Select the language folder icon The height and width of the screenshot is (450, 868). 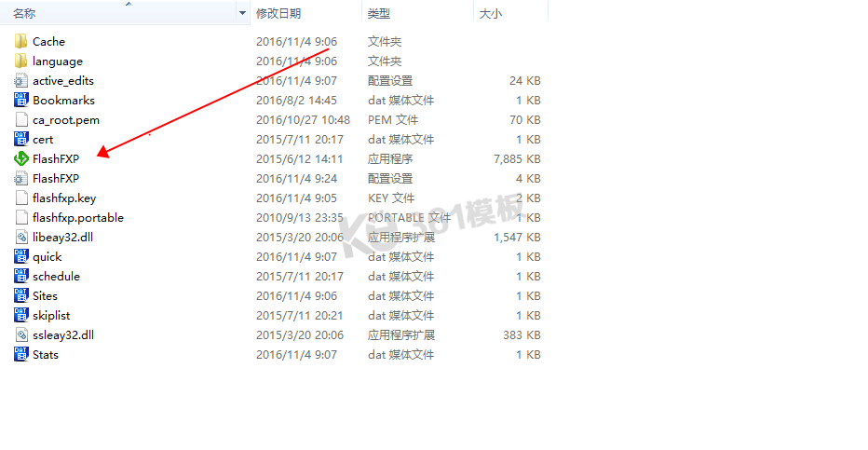click(x=21, y=61)
